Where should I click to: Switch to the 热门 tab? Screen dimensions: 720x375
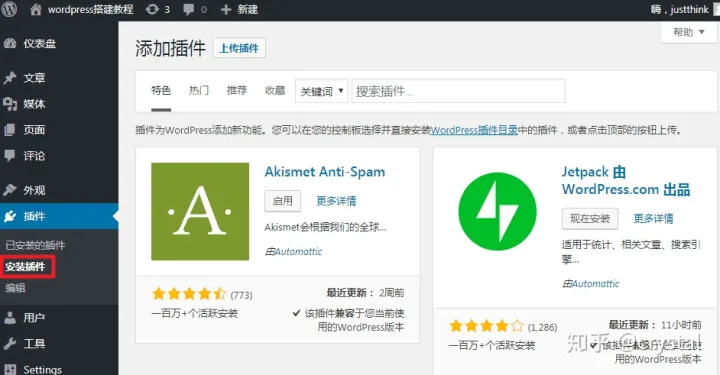tap(199, 90)
